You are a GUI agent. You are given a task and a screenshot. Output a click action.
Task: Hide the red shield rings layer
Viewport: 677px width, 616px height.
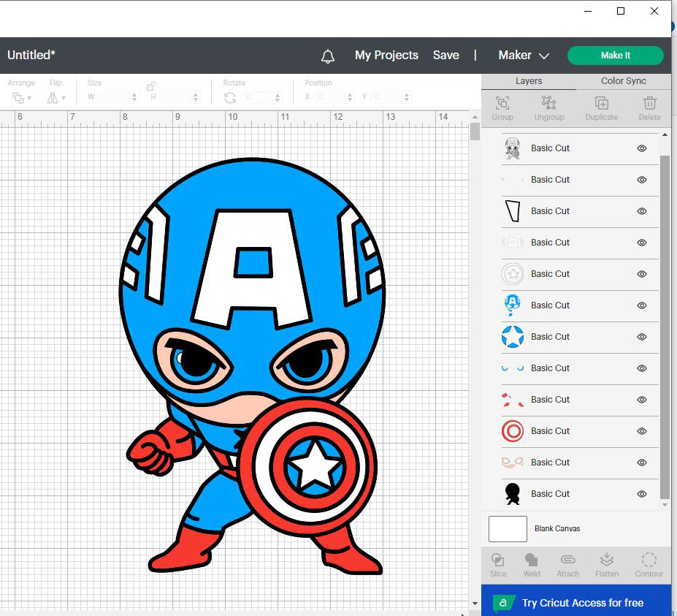(x=642, y=431)
